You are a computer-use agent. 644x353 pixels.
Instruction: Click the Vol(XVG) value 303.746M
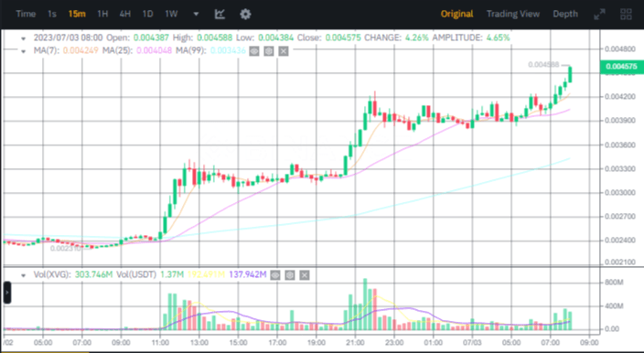[x=93, y=274]
